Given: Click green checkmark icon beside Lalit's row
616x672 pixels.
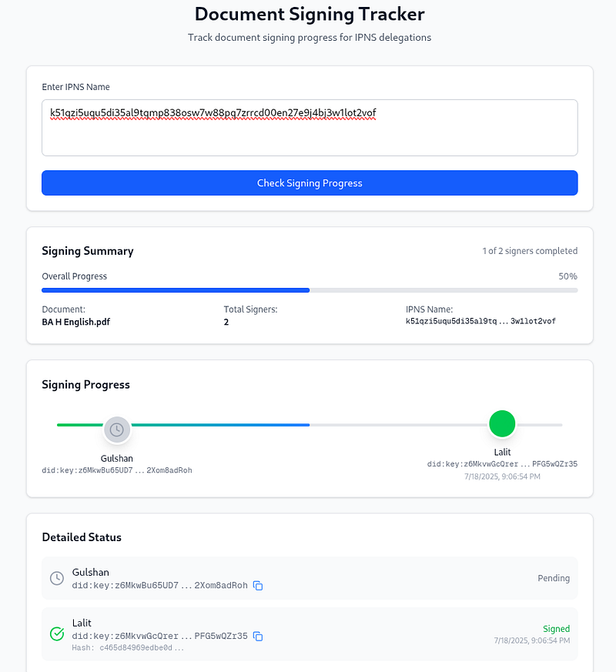Looking at the screenshot, I should coord(56,634).
